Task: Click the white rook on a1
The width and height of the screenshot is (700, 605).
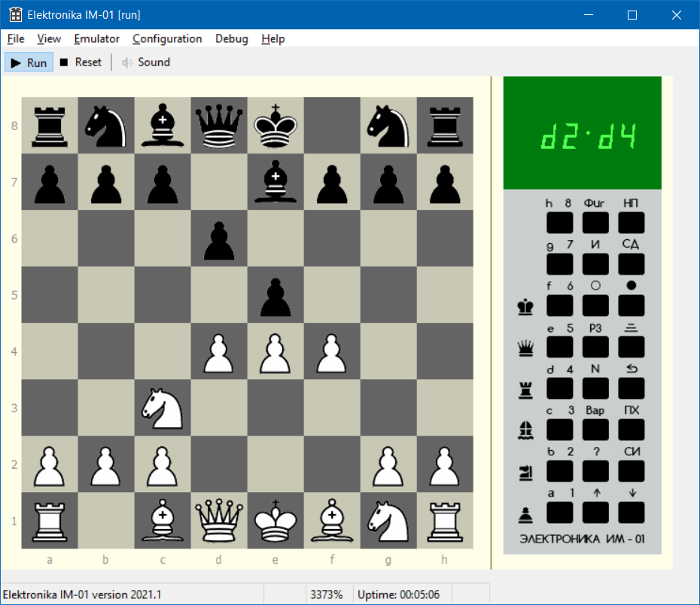Action: click(x=50, y=521)
